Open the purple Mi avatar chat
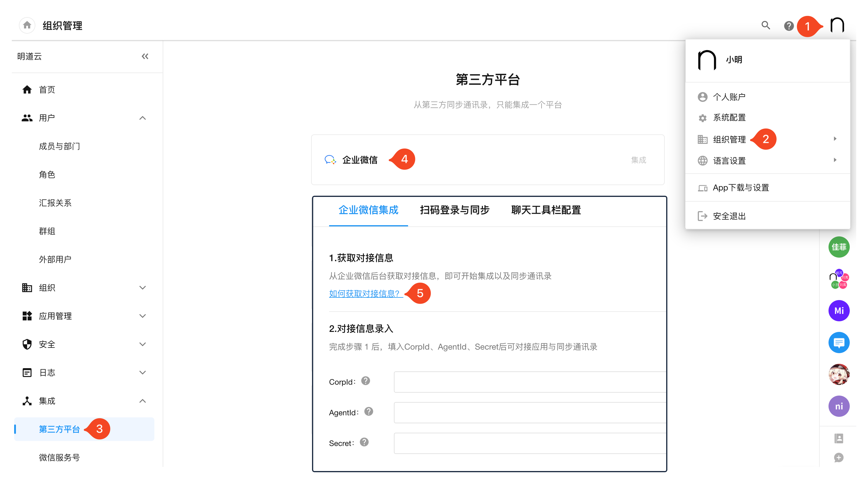The width and height of the screenshot is (868, 484). point(839,310)
